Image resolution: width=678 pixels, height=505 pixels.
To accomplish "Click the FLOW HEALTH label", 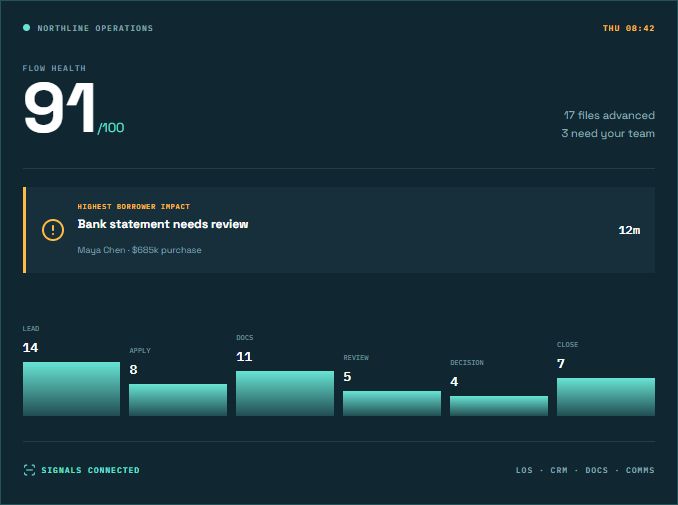I will pyautogui.click(x=54, y=68).
